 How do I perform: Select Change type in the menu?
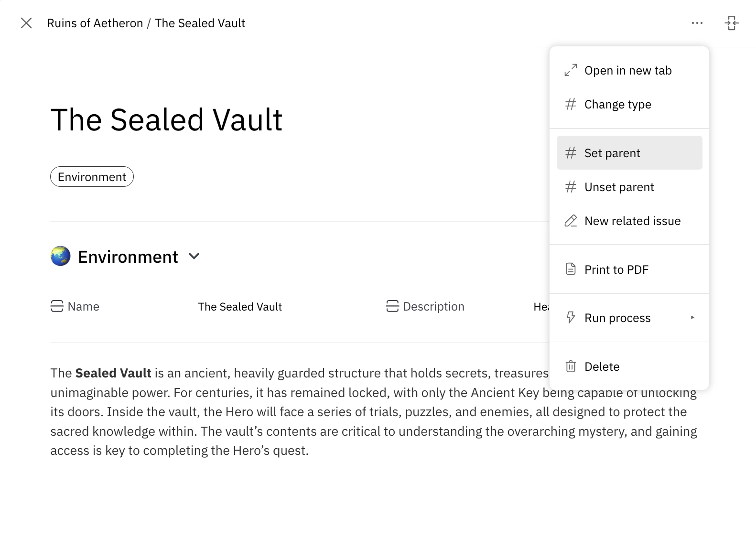tap(617, 104)
